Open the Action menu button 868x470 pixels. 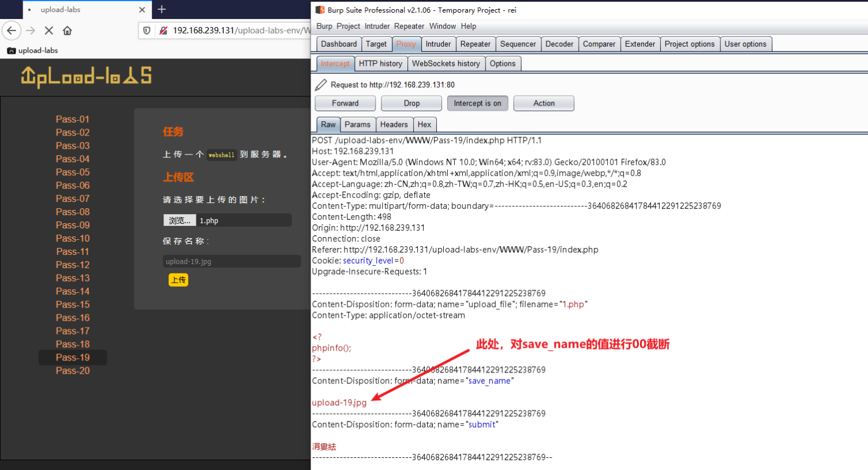[x=544, y=103]
